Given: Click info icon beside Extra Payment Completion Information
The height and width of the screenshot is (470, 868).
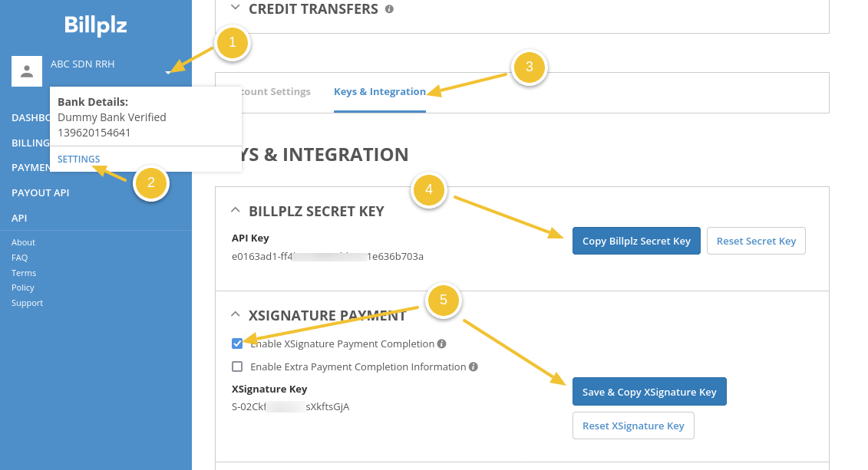Looking at the screenshot, I should pos(474,367).
